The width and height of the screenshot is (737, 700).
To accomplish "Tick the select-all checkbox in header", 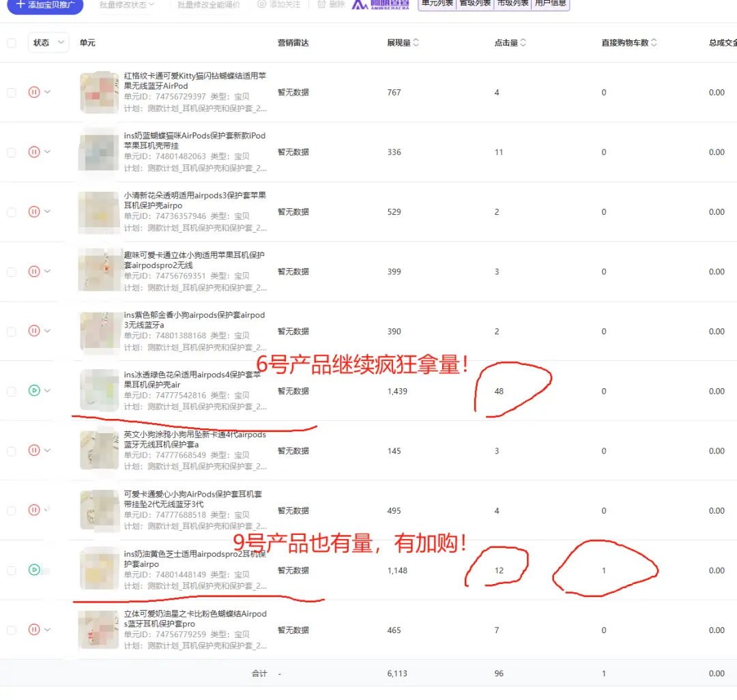I will point(12,43).
